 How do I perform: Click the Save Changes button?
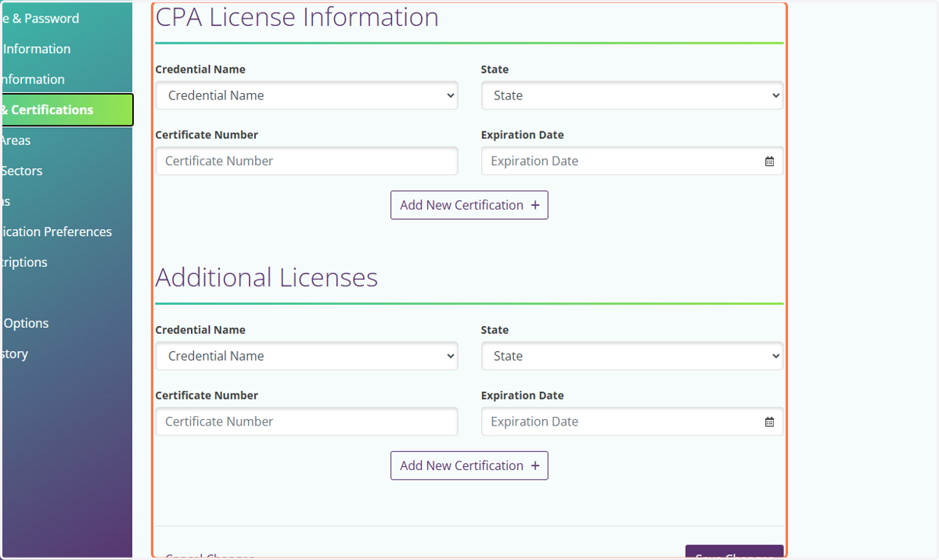(734, 552)
